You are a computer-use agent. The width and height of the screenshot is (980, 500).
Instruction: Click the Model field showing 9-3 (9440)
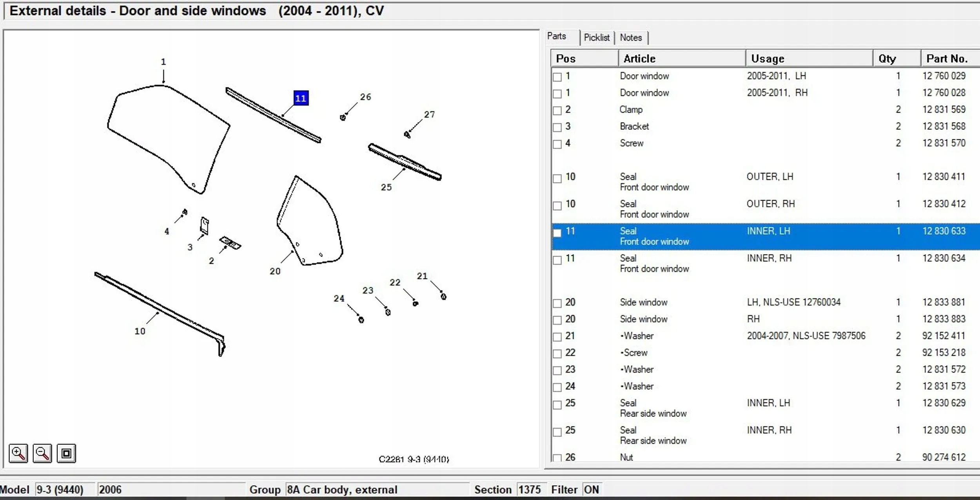click(65, 490)
